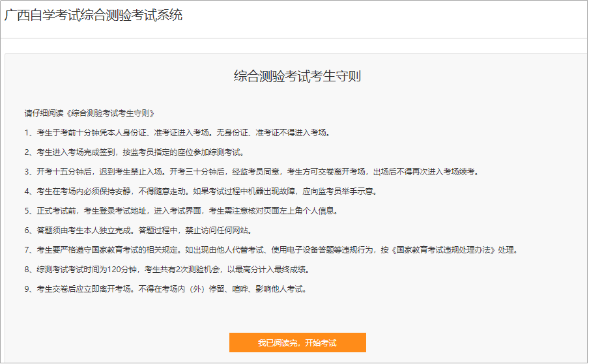
Task: Click rule 1 about 身份证、准考证进入考场
Action: coord(177,133)
